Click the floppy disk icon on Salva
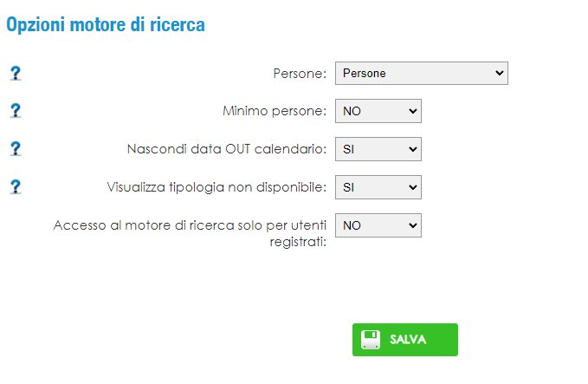Viewport: 588px width, 384px height. pos(370,340)
